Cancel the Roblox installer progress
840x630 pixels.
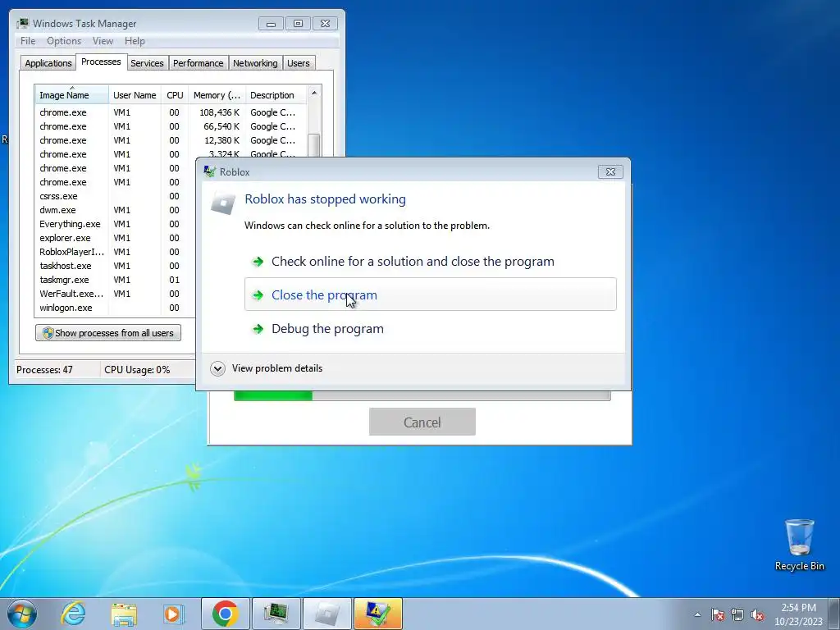422,422
